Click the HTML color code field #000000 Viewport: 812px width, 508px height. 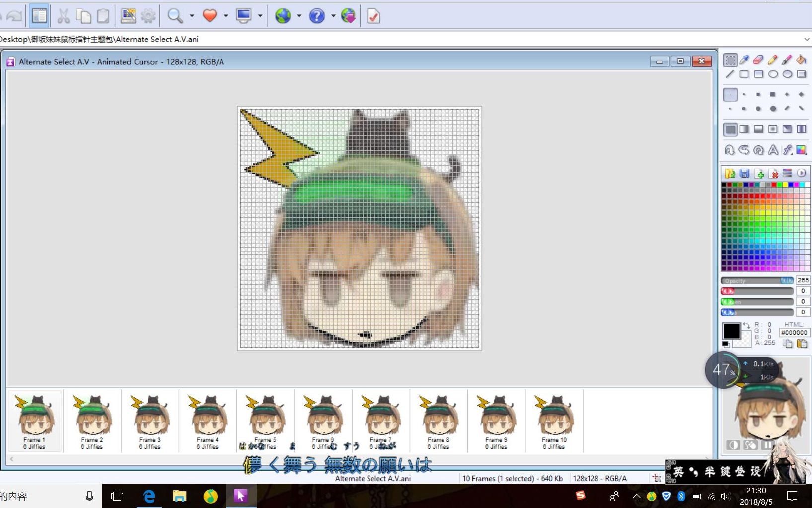coord(794,333)
